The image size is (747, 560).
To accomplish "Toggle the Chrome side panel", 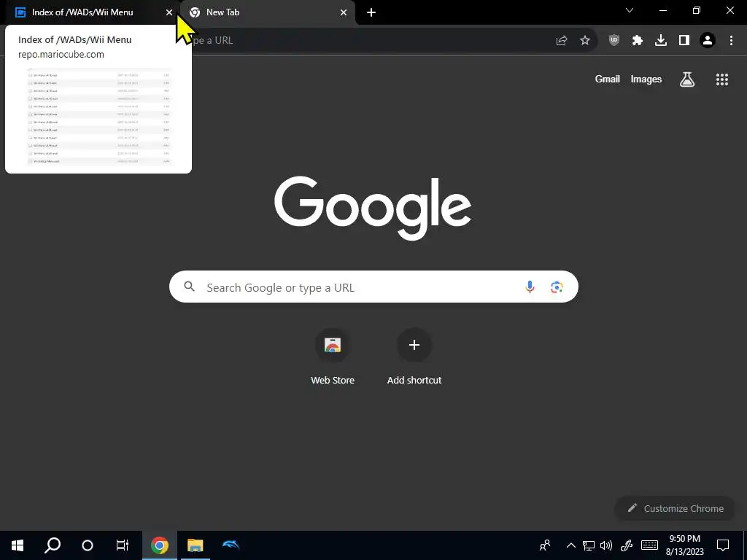I will click(684, 41).
